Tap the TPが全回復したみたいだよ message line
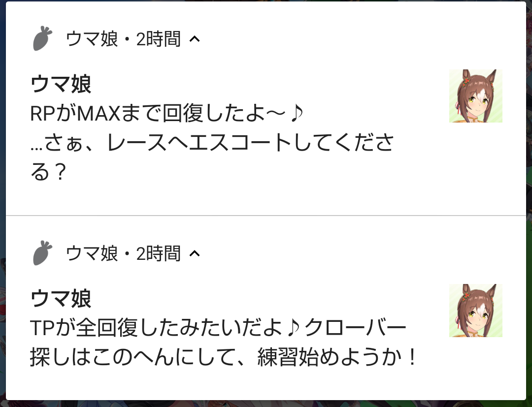This screenshot has width=532, height=407. [218, 328]
